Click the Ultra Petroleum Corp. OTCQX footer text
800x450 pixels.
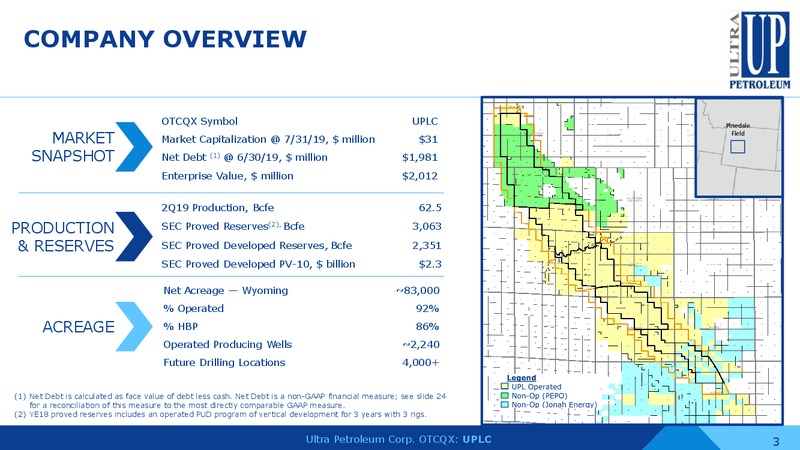tap(399, 439)
